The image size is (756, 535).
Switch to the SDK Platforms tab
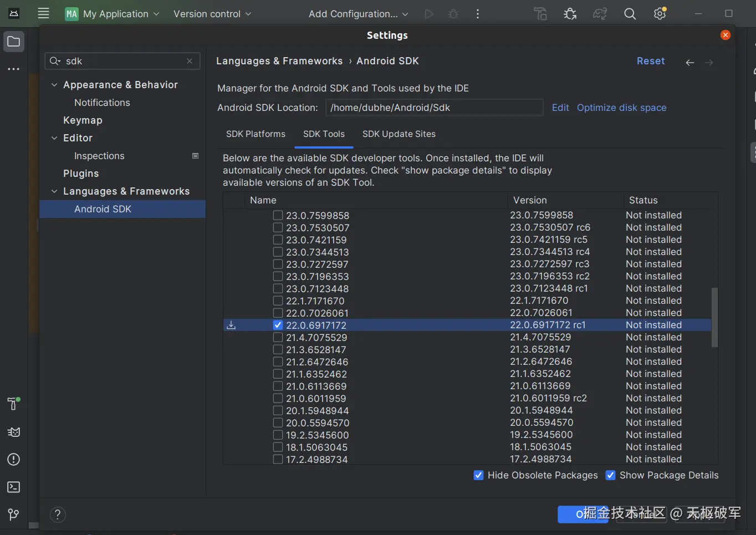click(256, 134)
